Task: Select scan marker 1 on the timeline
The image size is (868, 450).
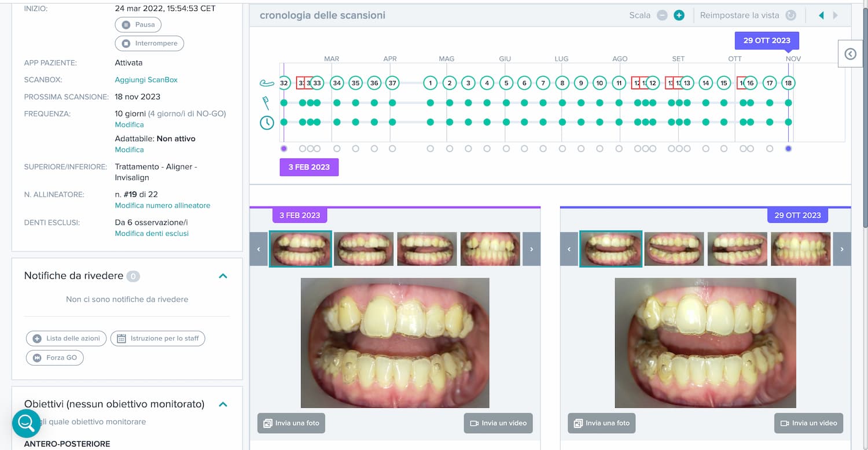Action: tap(430, 83)
